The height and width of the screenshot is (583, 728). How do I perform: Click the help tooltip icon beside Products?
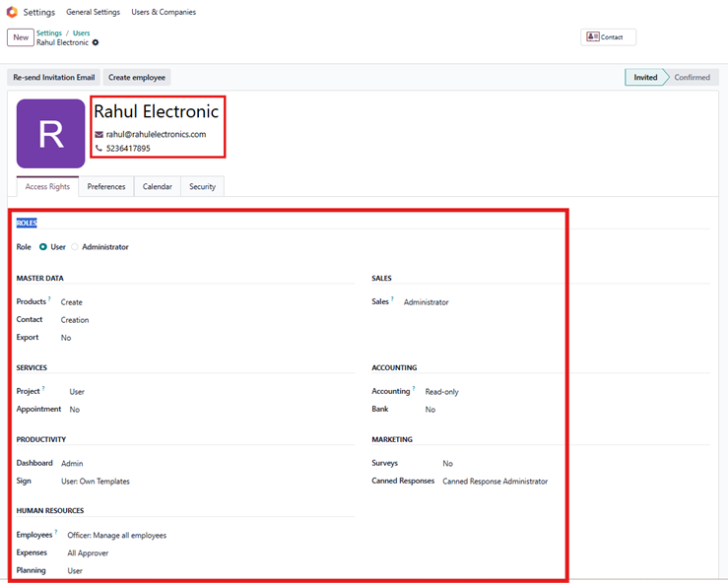[x=50, y=299]
